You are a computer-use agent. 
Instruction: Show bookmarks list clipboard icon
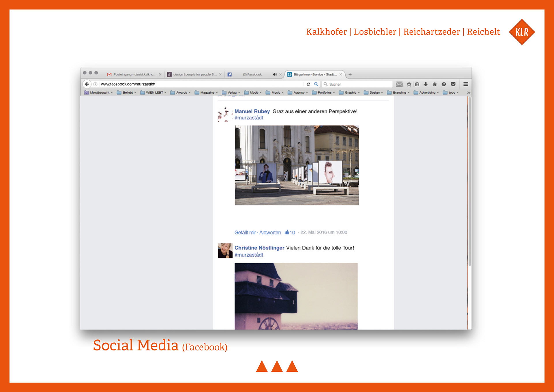coord(417,84)
